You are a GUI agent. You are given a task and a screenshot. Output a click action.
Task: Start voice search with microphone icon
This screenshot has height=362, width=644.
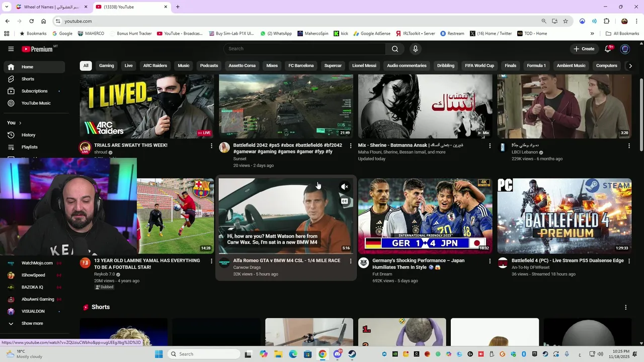(415, 49)
